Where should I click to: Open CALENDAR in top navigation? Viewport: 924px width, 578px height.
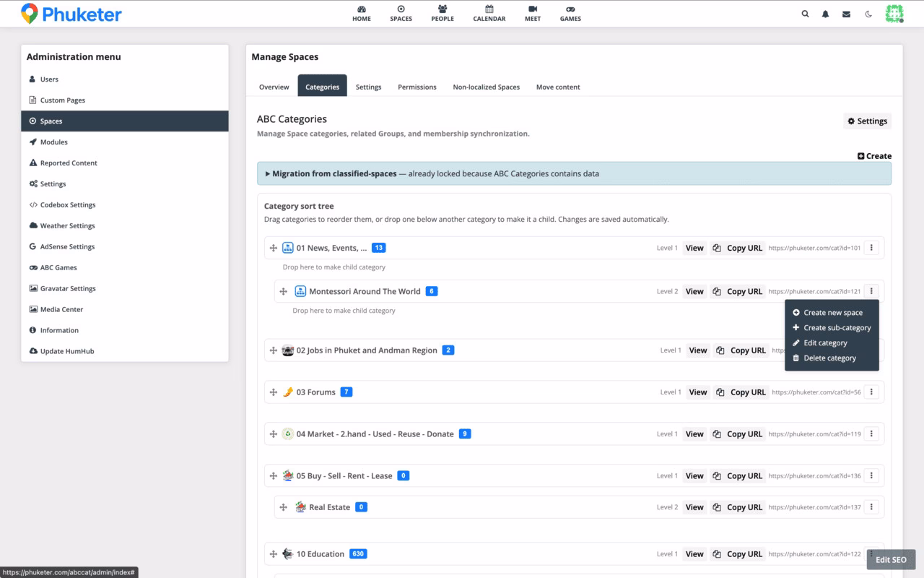coord(489,13)
